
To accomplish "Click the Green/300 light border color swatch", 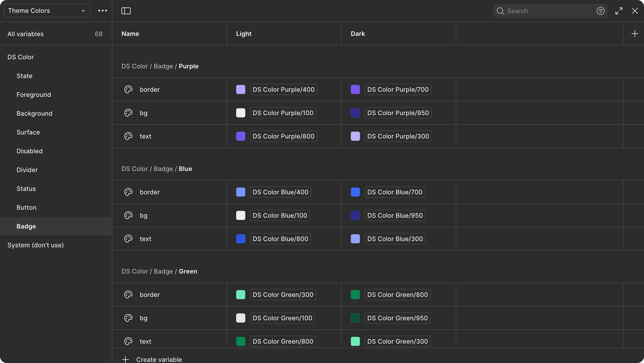I will [240, 295].
